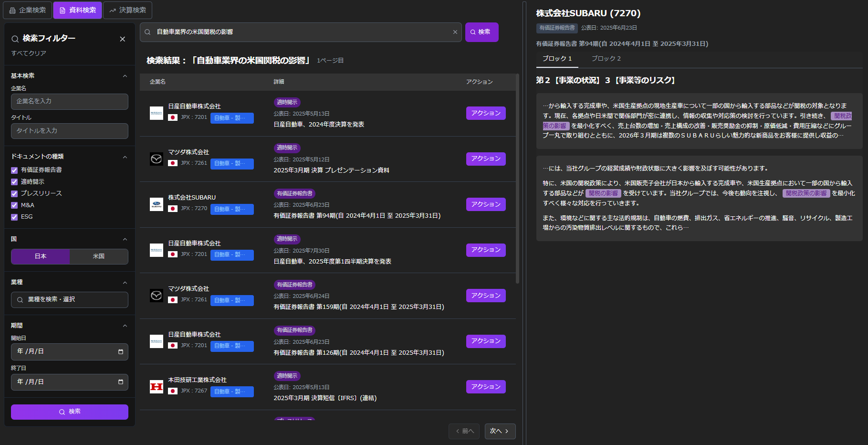Click the 検索 button at the filter panel bottom
This screenshot has height=445, width=868.
[x=70, y=412]
